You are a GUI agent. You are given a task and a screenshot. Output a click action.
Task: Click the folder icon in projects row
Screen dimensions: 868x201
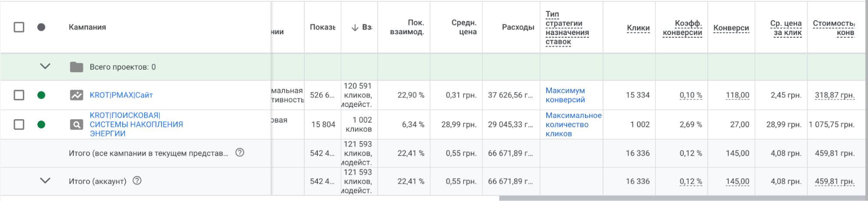pyautogui.click(x=76, y=67)
